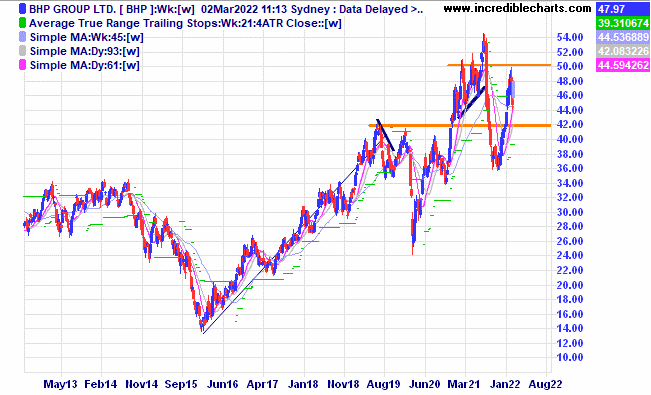Select the Simple MA:Dy:93:[w] legend label
This screenshot has height=395, width=651.
click(85, 52)
